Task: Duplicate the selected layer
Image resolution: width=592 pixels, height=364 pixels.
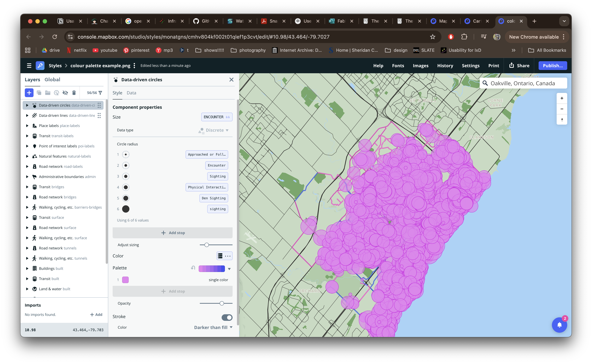Action: (x=39, y=93)
